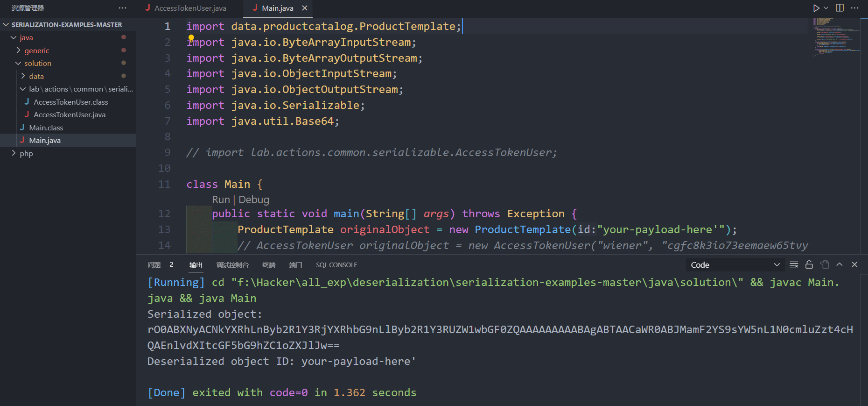The image size is (868, 406).
Task: Open the run options dropdown arrow
Action: coord(826,8)
